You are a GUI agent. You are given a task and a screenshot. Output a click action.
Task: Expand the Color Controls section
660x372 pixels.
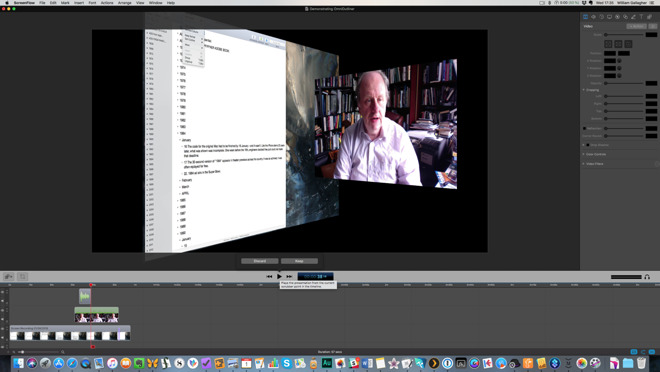(583, 154)
